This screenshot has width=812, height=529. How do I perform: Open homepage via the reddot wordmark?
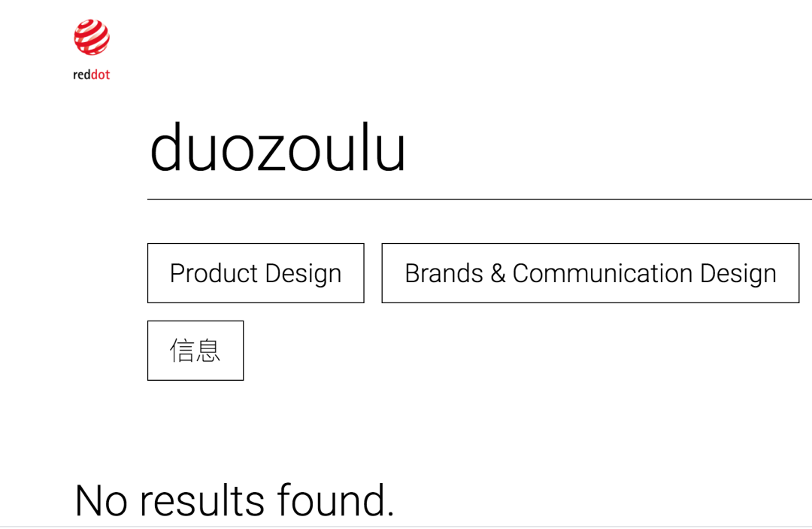tap(92, 75)
